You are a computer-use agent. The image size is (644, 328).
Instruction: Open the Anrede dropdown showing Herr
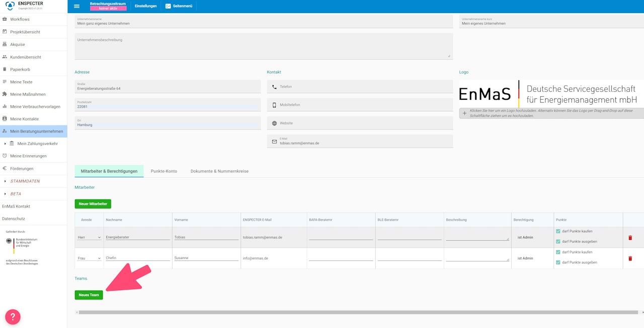(89, 237)
